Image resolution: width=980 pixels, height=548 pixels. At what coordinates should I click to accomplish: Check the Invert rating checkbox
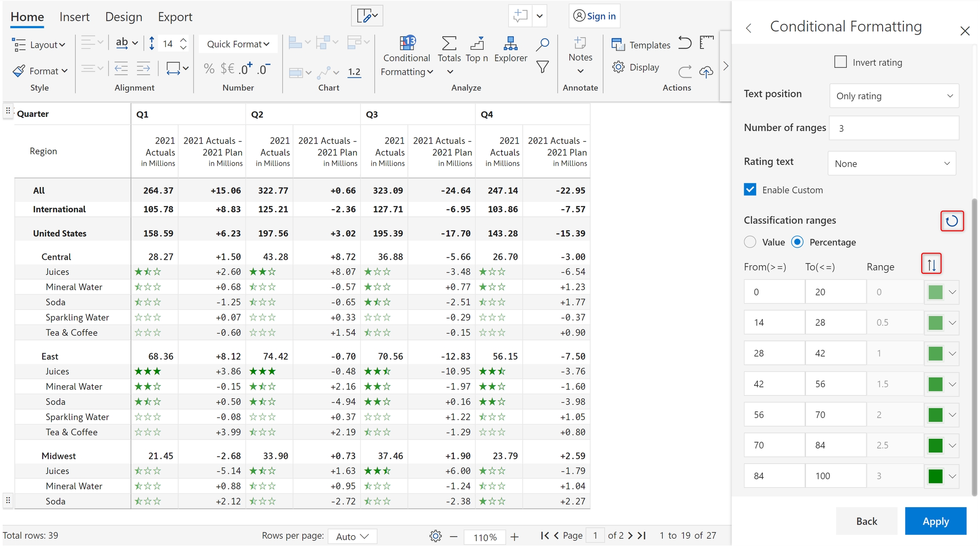coord(840,62)
